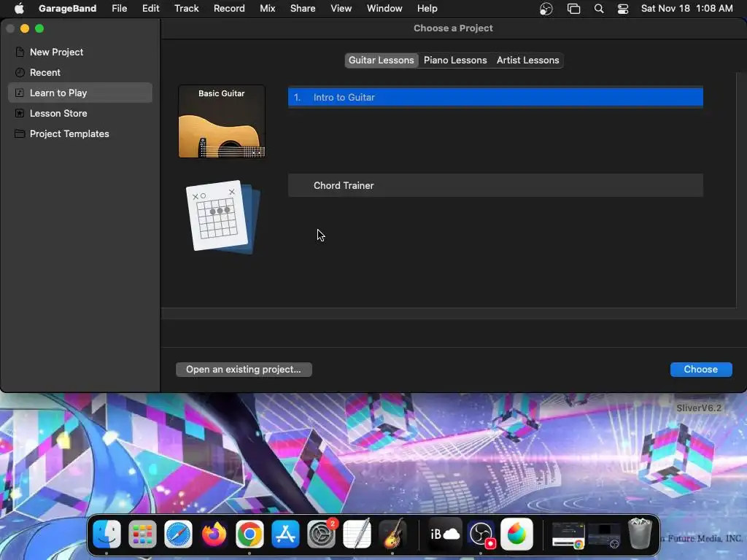Viewport: 747px width, 560px height.
Task: Click Open an existing project button
Action: click(244, 370)
